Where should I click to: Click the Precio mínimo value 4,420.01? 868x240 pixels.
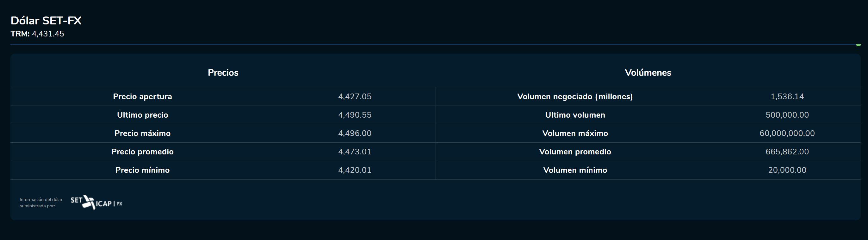[x=355, y=170]
